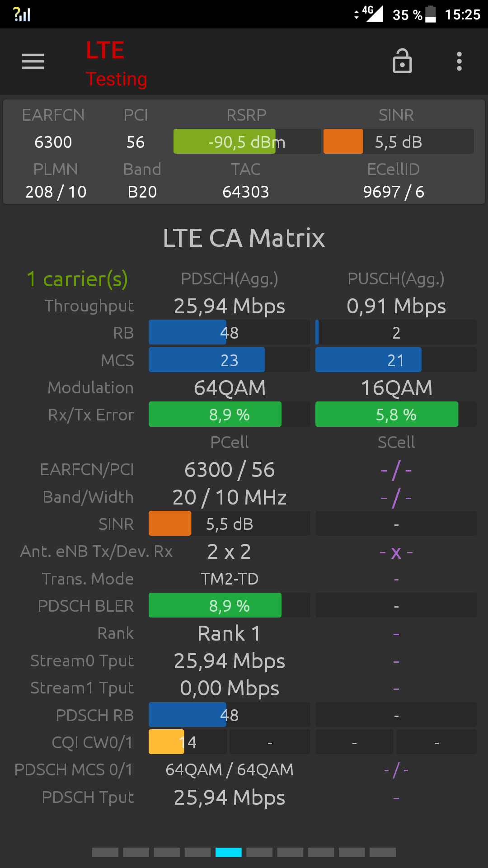Switch to the last page indicator
Image resolution: width=488 pixels, height=868 pixels.
click(x=383, y=853)
